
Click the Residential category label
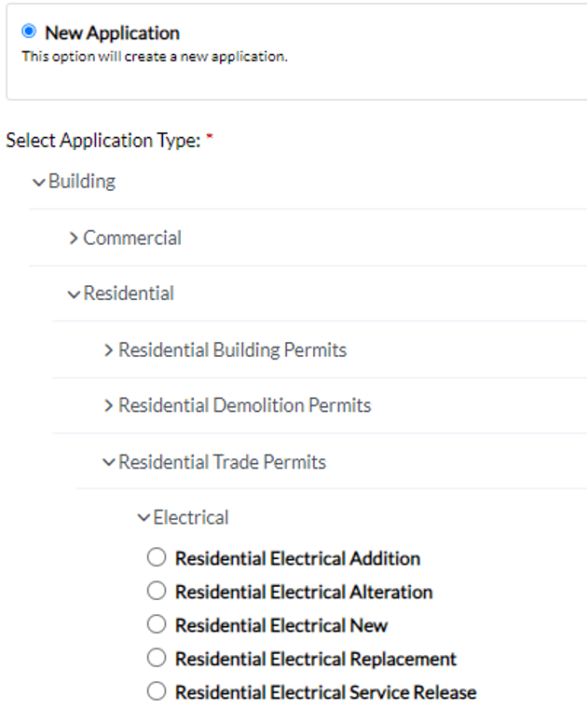pos(129,294)
